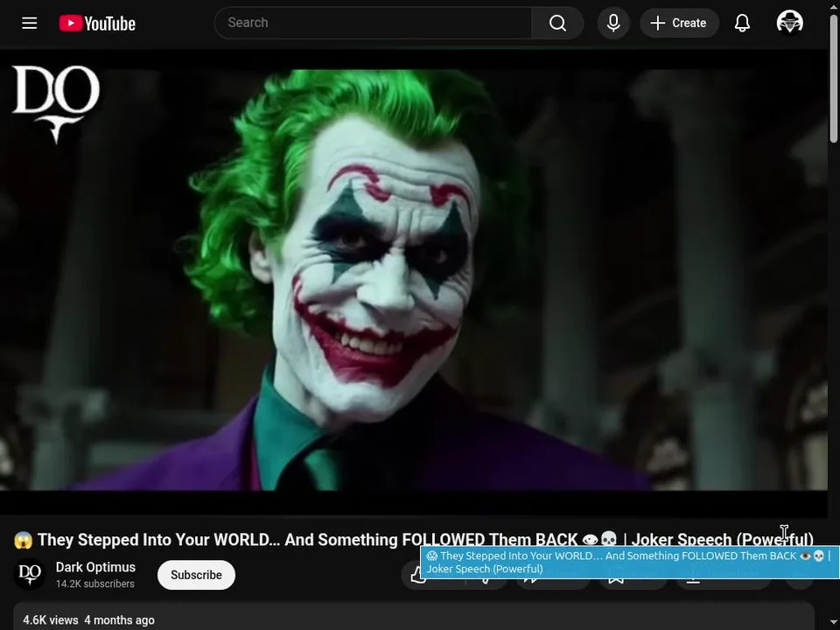840x630 pixels.
Task: Click the magnifier search button
Action: tap(557, 23)
